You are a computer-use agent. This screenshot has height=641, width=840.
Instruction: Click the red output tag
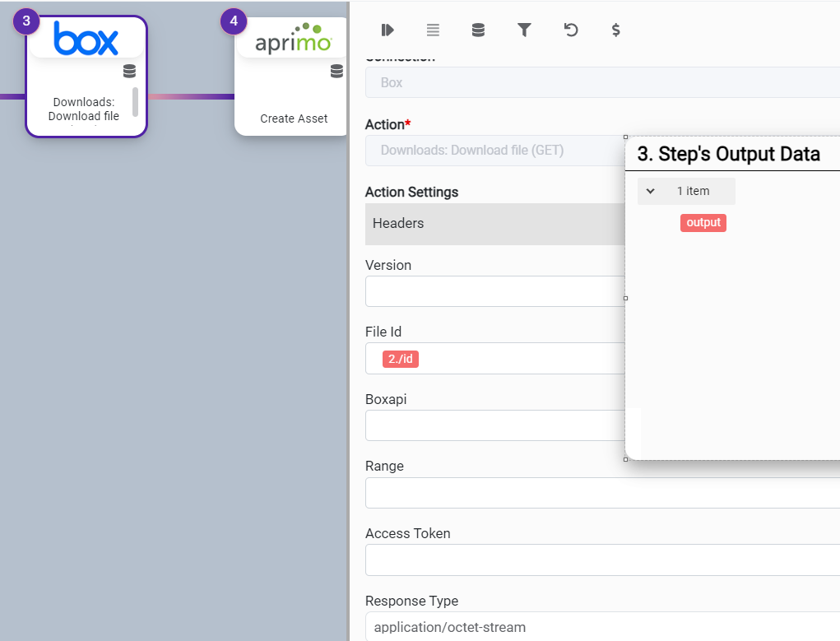[x=703, y=223]
